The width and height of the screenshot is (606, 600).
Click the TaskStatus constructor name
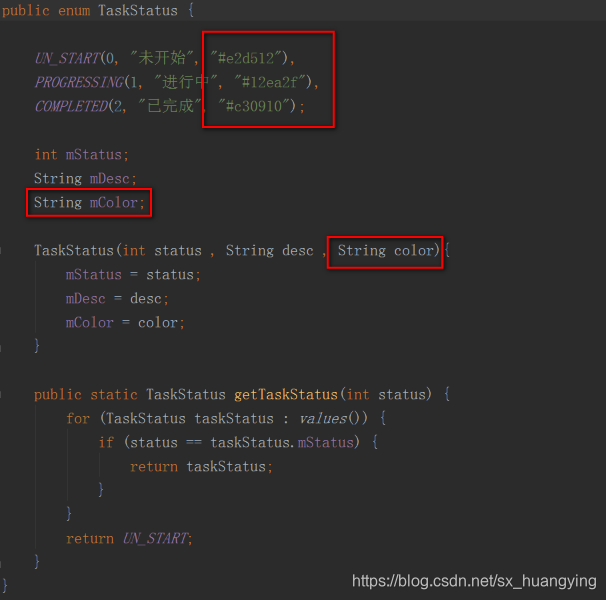pyautogui.click(x=74, y=251)
